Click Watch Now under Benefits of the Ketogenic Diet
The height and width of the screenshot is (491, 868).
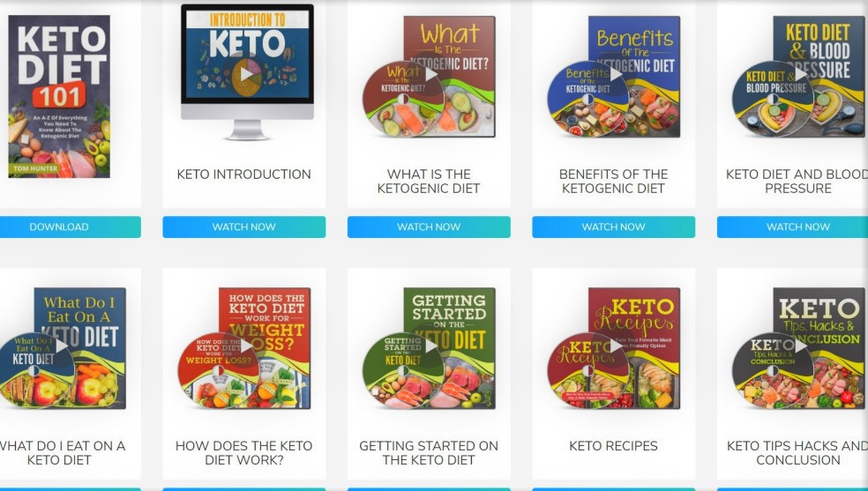(613, 227)
